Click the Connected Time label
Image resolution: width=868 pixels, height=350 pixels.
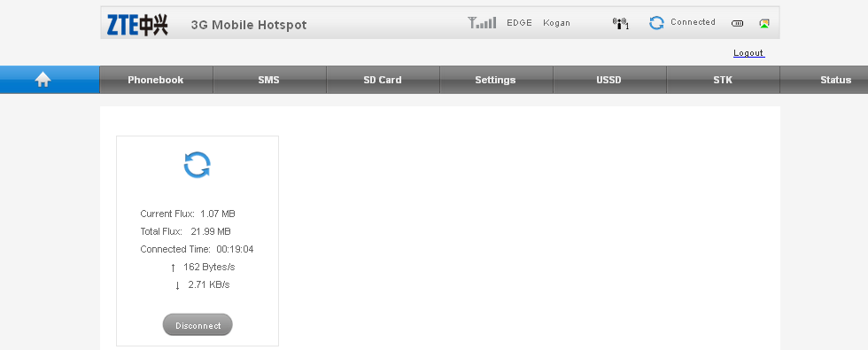(175, 249)
